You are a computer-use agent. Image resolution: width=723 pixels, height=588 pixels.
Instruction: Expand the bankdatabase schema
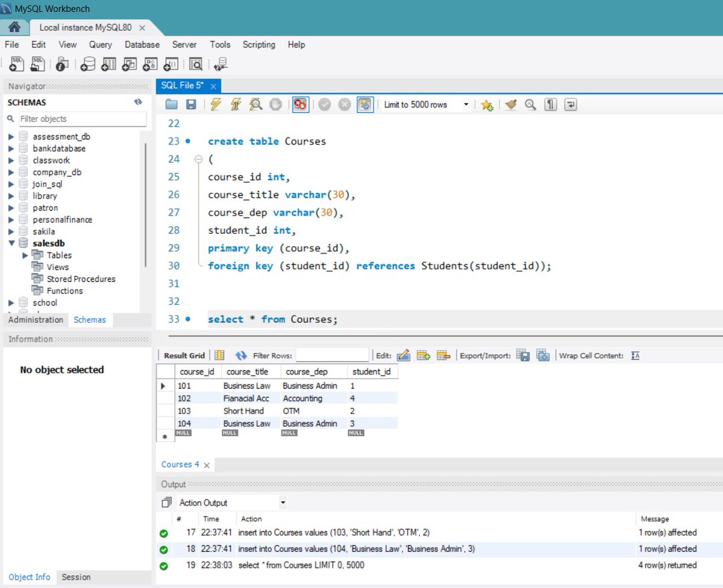click(11, 148)
